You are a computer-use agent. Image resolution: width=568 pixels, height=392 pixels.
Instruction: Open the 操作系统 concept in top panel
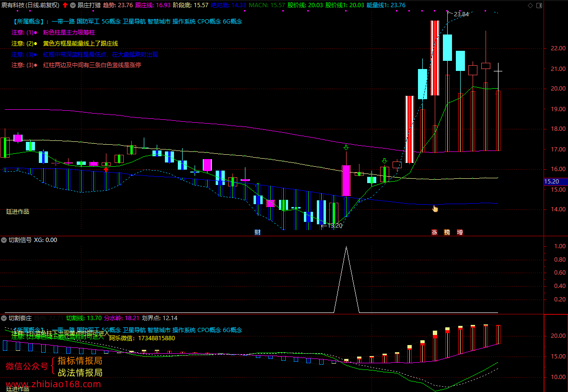tap(184, 22)
